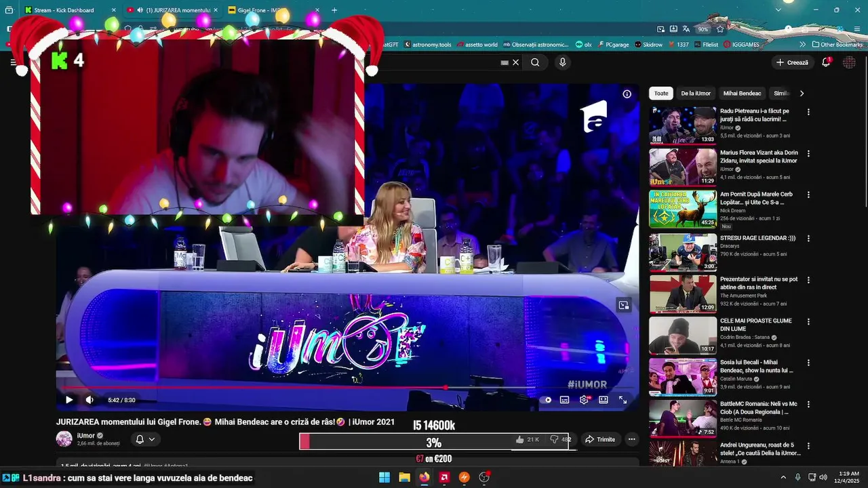The image size is (868, 488).
Task: Show more bookmarks chevron
Action: (803, 45)
